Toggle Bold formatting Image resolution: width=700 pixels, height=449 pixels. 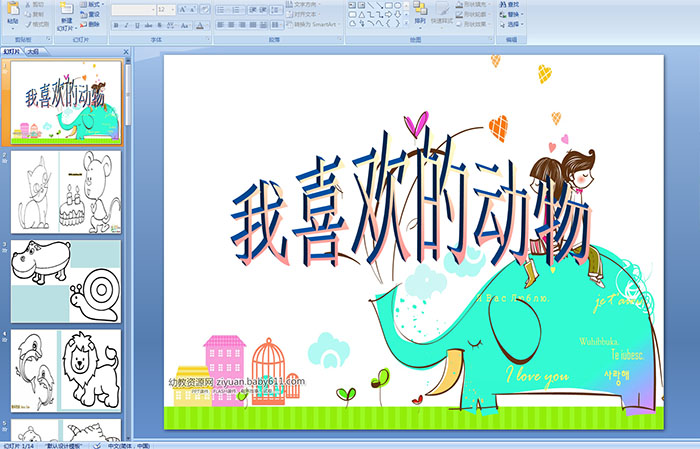(114, 25)
